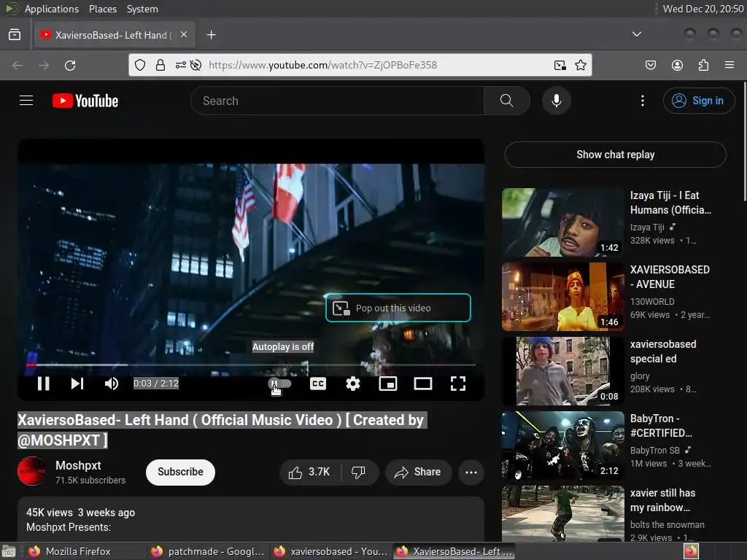View site security padlock info

(160, 65)
